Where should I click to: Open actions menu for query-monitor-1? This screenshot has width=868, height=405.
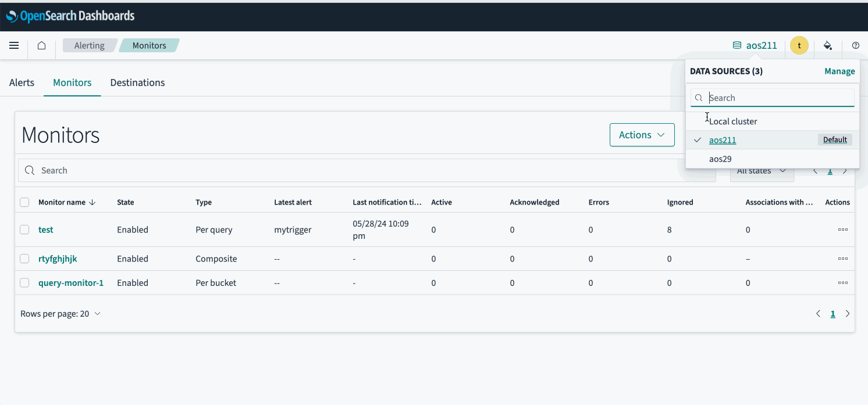(x=843, y=283)
